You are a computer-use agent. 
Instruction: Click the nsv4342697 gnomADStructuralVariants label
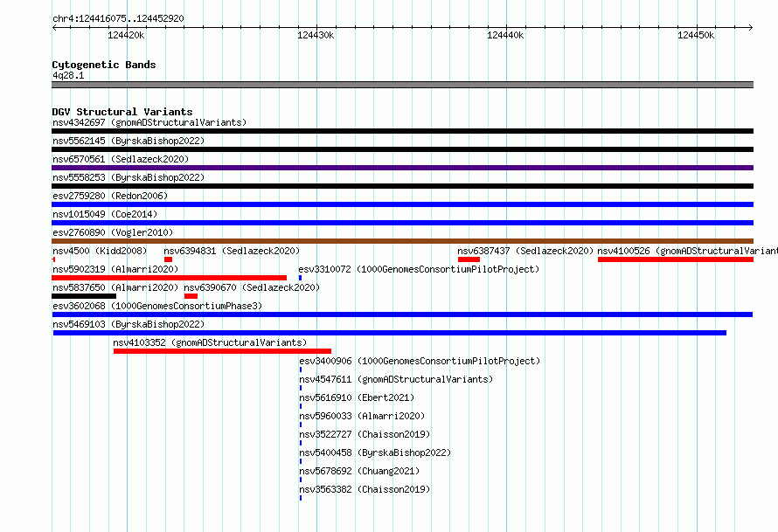click(x=149, y=122)
